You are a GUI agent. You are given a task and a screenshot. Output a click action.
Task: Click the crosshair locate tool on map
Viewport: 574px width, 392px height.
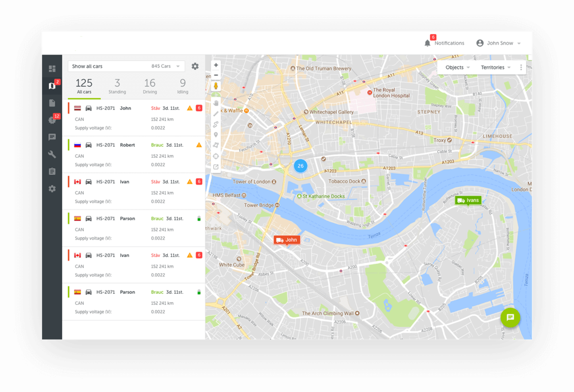[x=216, y=156]
